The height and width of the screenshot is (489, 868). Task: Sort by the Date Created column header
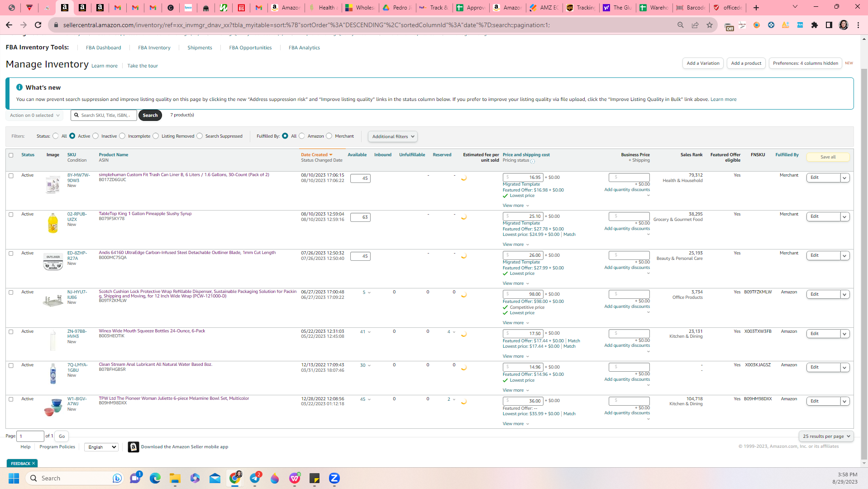(316, 155)
